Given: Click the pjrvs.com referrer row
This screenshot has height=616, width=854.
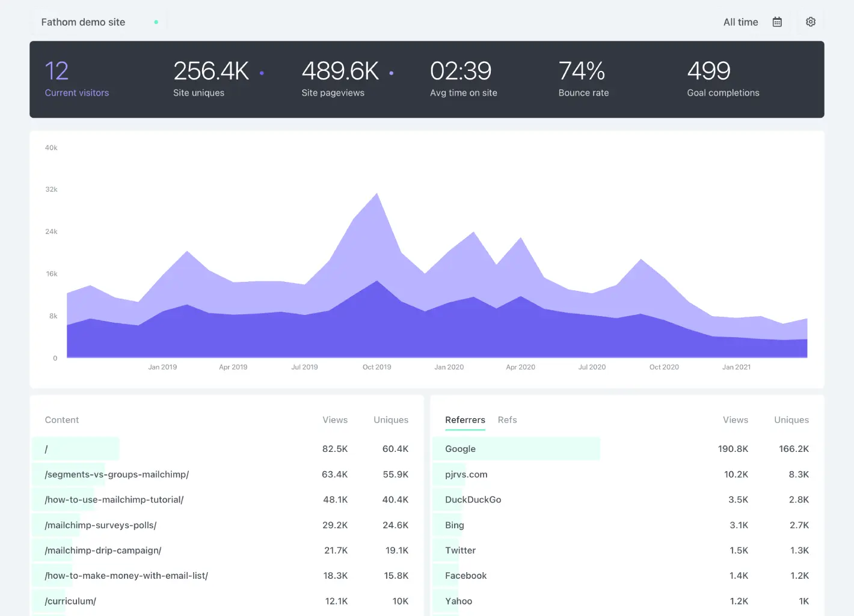Looking at the screenshot, I should tap(465, 474).
